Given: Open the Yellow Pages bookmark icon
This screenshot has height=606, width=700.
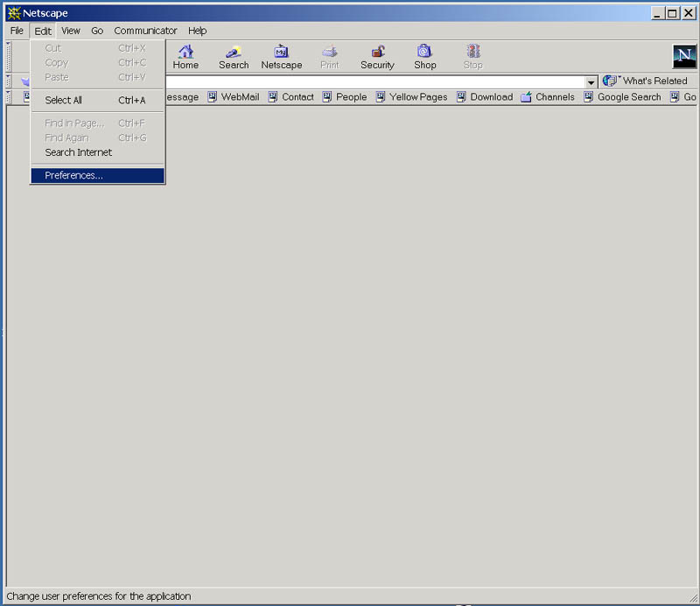Looking at the screenshot, I should pos(381,96).
